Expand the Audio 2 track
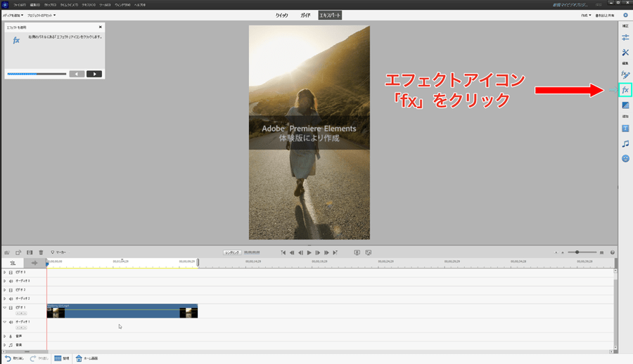The width and height of the screenshot is (633, 364). click(5, 299)
